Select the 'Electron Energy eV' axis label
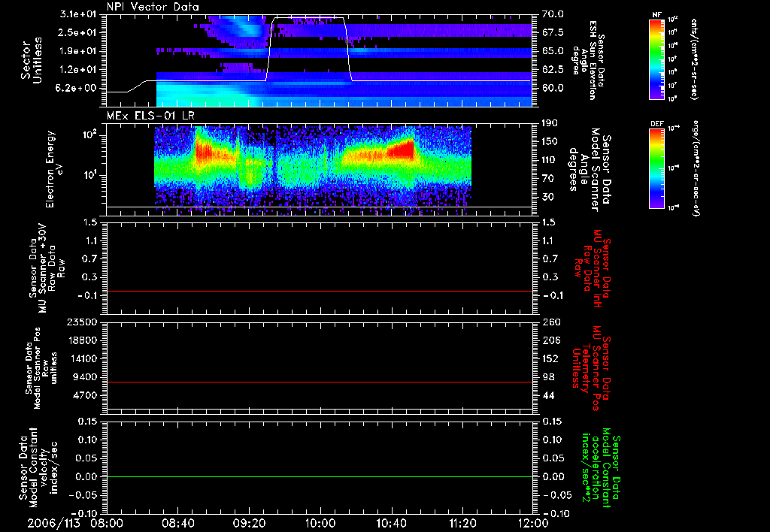The width and height of the screenshot is (770, 532). pyautogui.click(x=54, y=169)
